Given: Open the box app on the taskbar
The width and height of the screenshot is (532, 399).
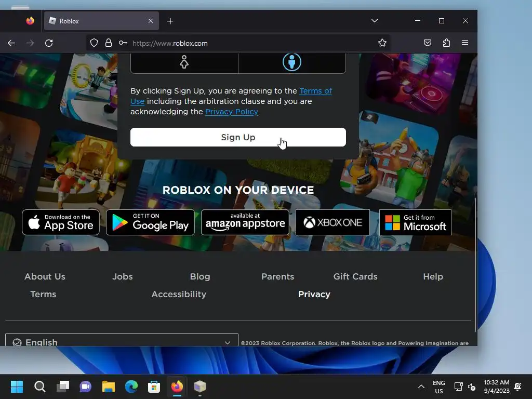Looking at the screenshot, I should pos(200,387).
